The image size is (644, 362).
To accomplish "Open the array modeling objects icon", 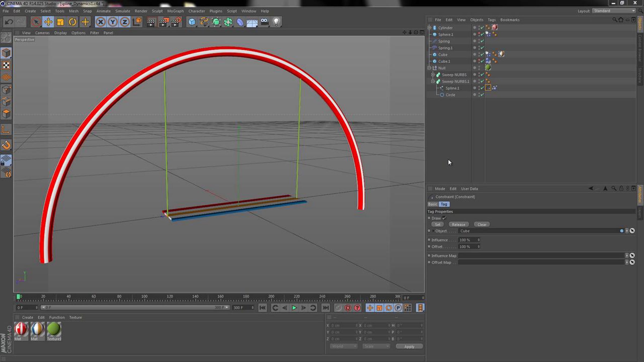I will 228,22.
